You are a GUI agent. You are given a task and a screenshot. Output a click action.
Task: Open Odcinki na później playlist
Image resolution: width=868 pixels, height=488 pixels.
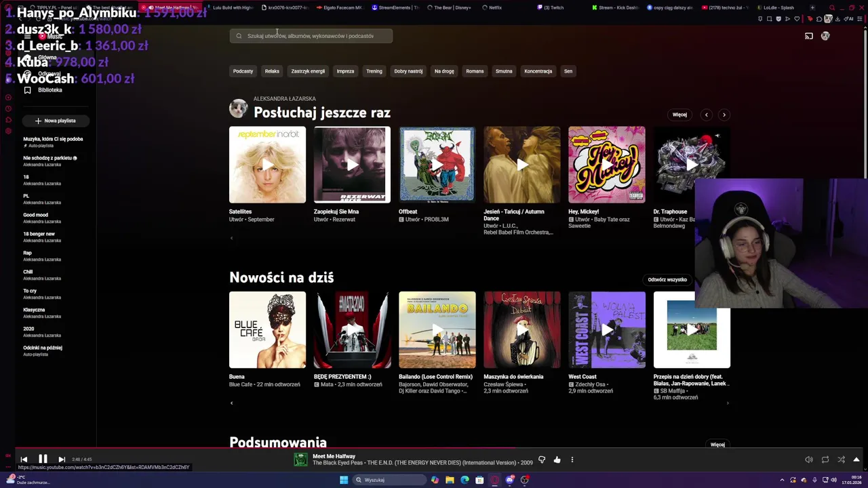43,350
